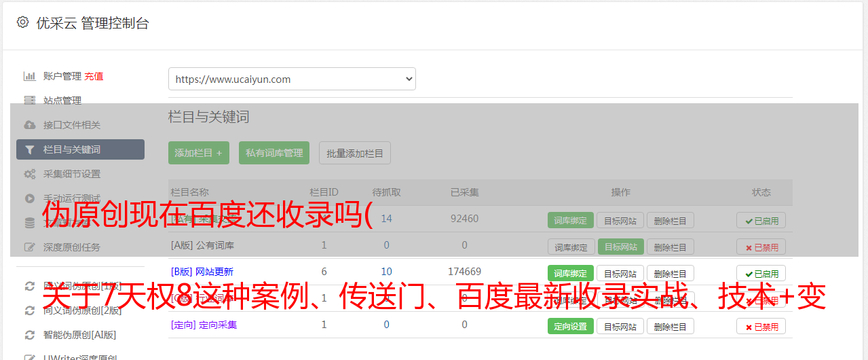Open 深度原创任务 via its edit icon
Image resolution: width=868 pixels, height=360 pixels.
[29, 247]
